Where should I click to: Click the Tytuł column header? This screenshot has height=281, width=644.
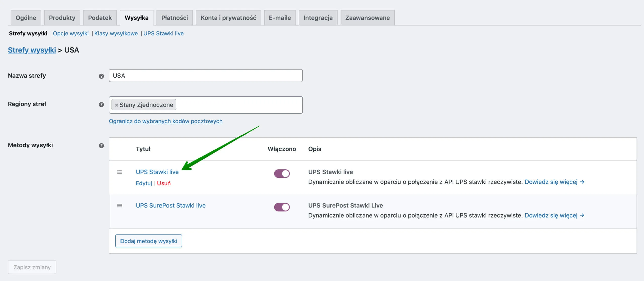(143, 149)
